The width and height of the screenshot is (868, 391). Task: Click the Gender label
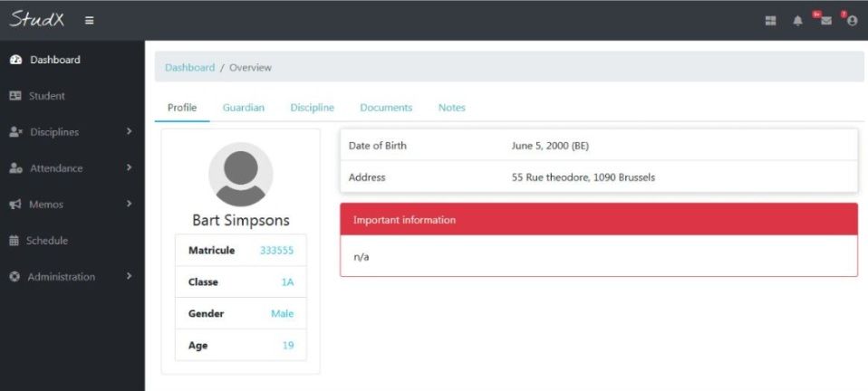206,313
